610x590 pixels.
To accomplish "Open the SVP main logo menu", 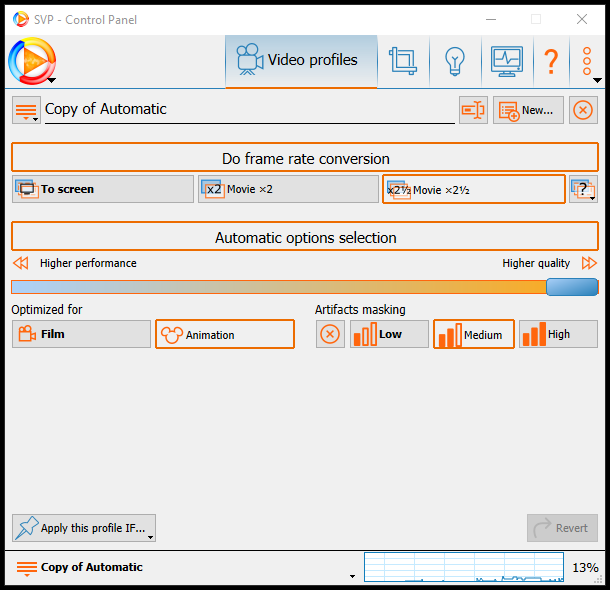I will 32,61.
